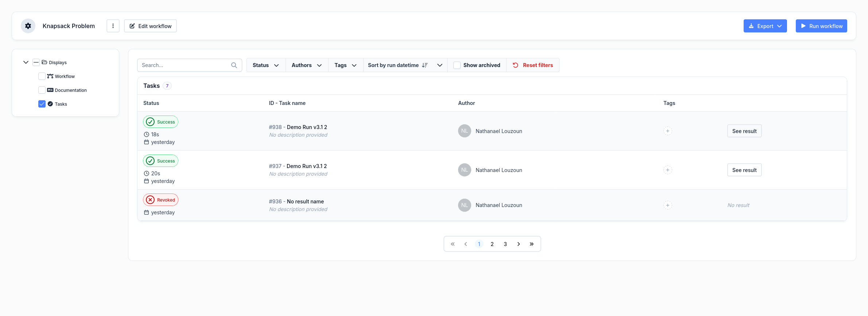This screenshot has width=868, height=316.
Task: Add a tag to task #936
Action: tap(667, 205)
